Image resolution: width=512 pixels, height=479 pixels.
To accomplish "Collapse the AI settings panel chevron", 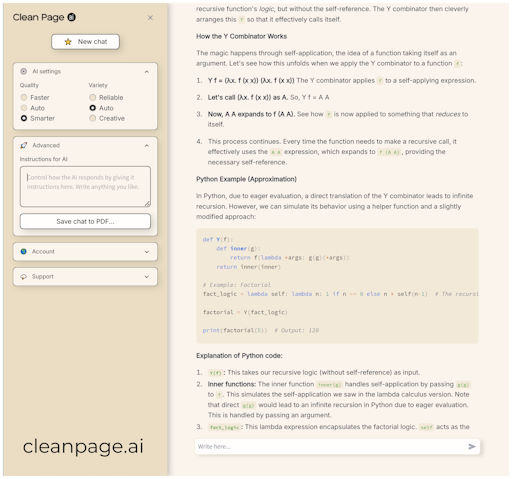I will click(147, 72).
